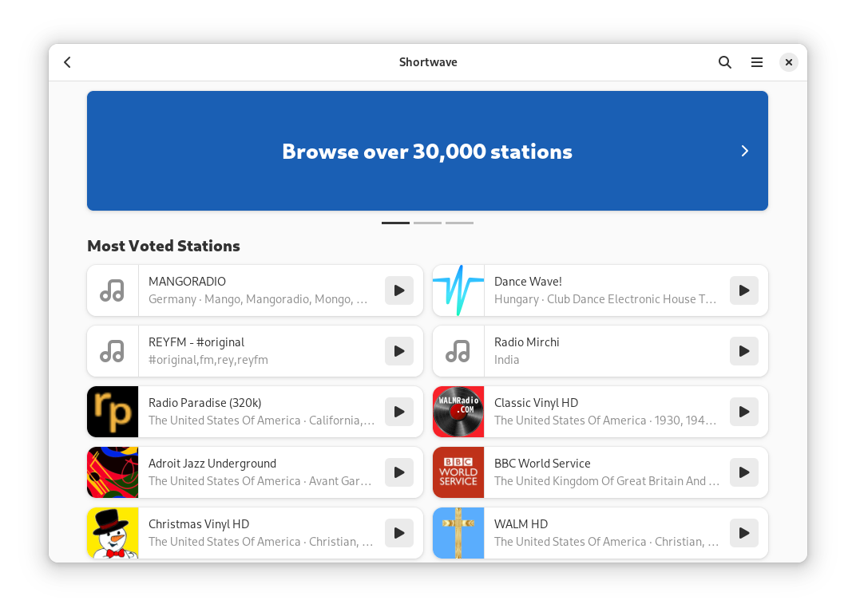Screen dimensions: 856x616
Task: Play Radio Mirchi station
Action: (743, 351)
